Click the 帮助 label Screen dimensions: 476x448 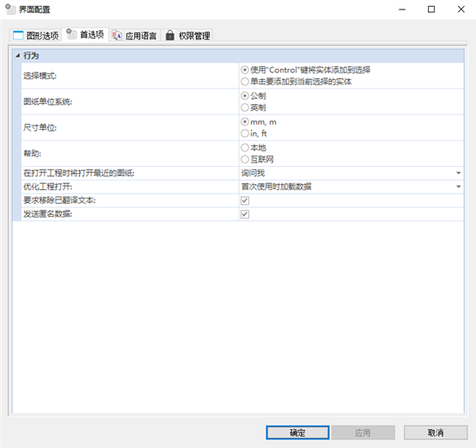(x=32, y=153)
